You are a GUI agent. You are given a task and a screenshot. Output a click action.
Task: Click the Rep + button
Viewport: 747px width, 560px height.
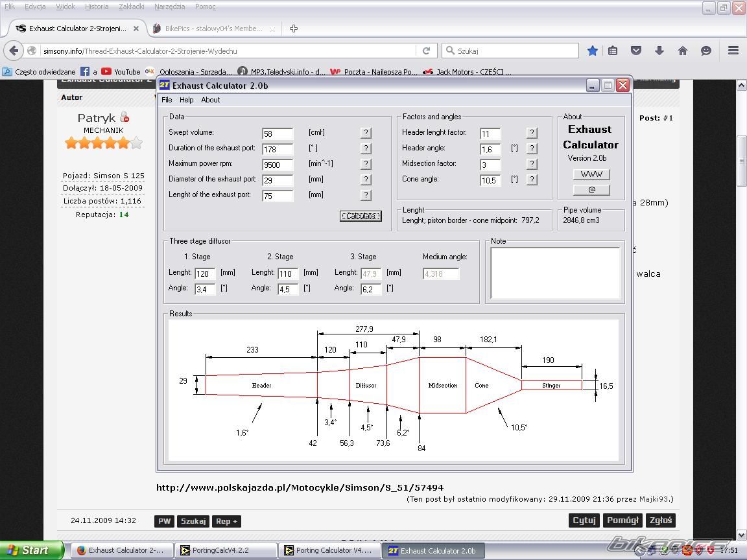pos(227,521)
